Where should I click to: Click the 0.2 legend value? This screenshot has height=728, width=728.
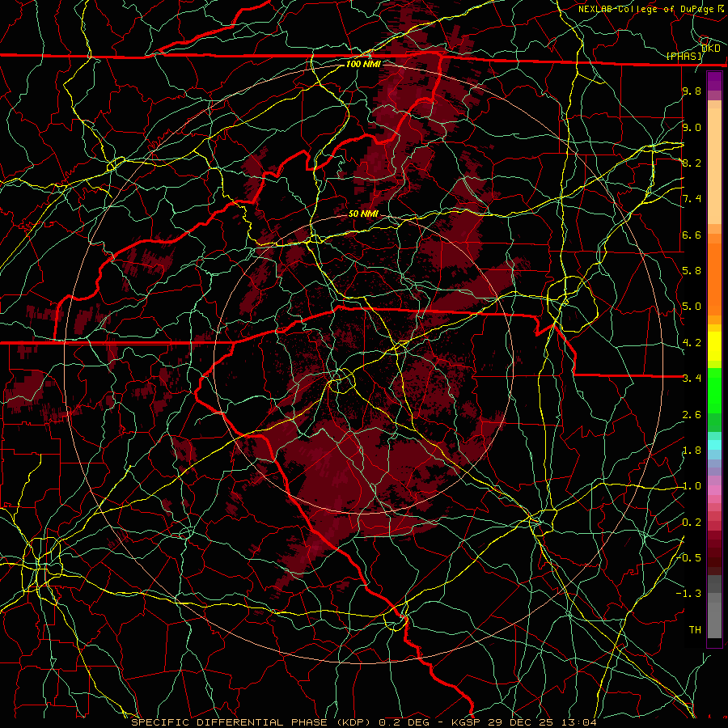[692, 523]
